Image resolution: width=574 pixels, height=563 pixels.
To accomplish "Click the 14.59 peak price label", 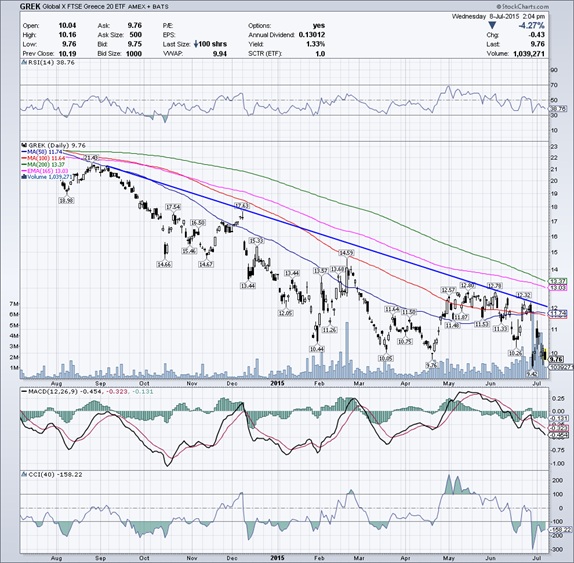I will point(346,253).
